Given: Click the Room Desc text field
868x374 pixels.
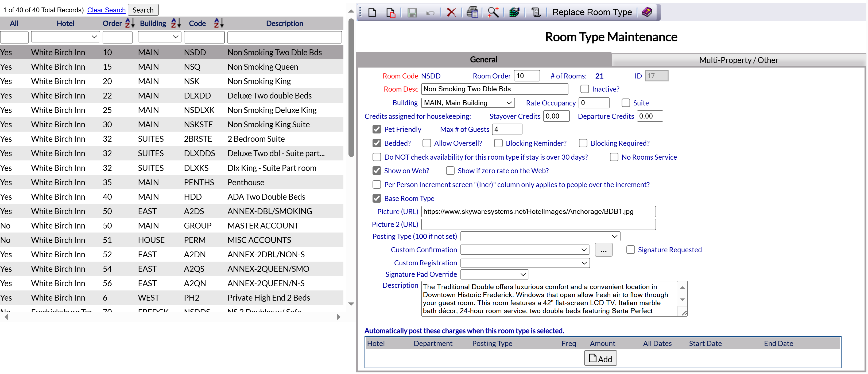Looking at the screenshot, I should [495, 89].
